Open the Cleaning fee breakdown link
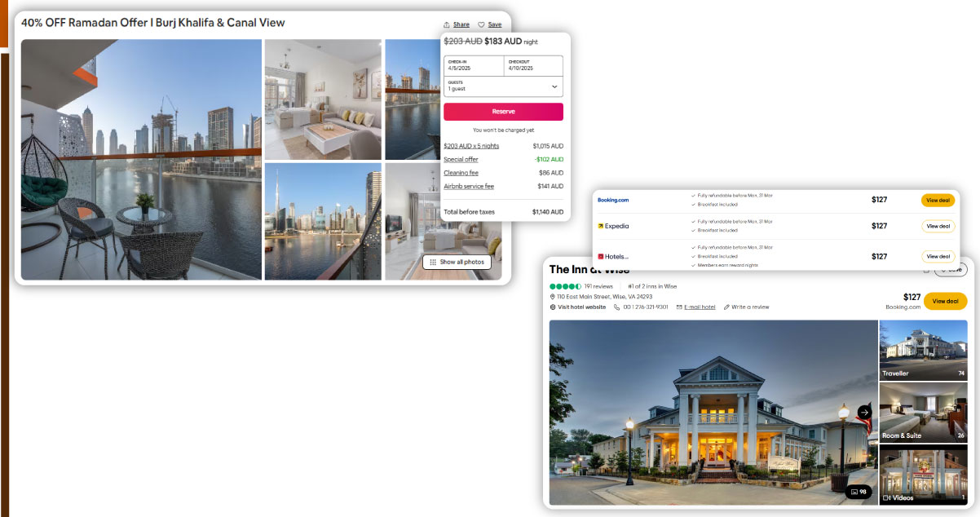 461,172
